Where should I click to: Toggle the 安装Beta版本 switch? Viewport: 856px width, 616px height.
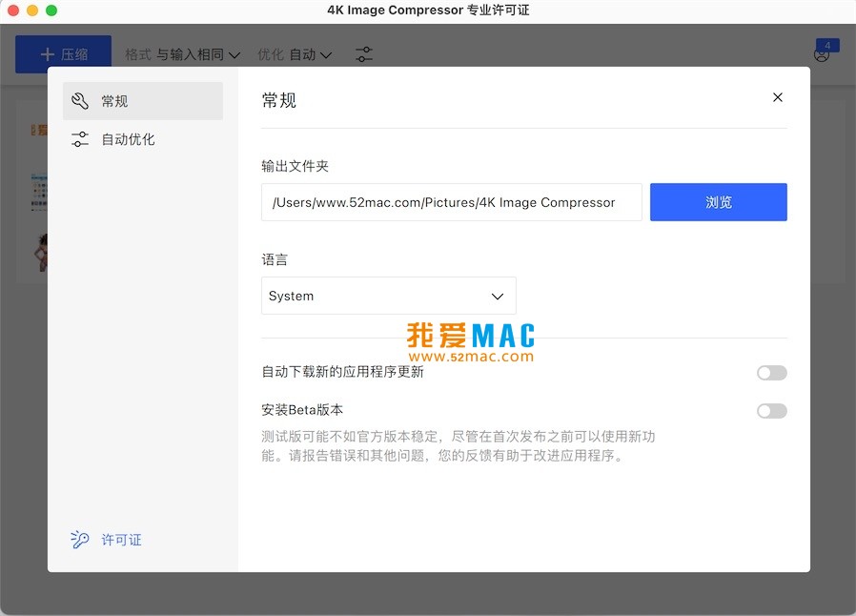click(x=771, y=411)
